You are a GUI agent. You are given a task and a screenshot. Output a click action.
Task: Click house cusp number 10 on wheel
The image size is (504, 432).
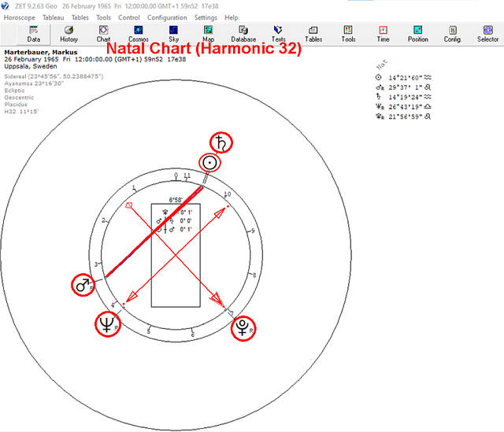coord(228,194)
